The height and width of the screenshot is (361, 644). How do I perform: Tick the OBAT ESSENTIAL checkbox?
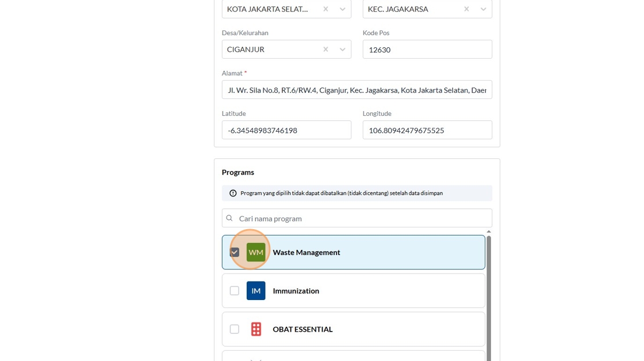coord(235,329)
